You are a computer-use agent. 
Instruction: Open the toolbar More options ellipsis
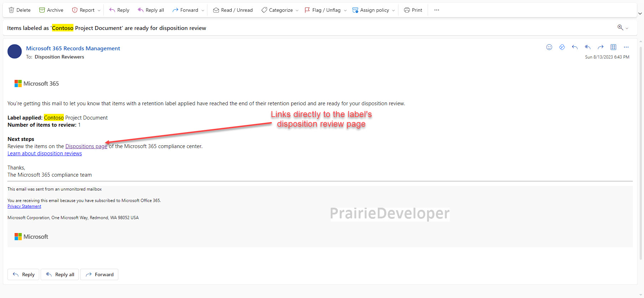pos(437,10)
